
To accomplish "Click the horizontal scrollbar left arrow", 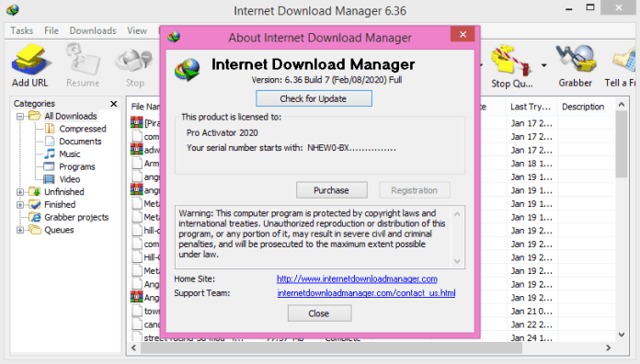I will click(134, 347).
